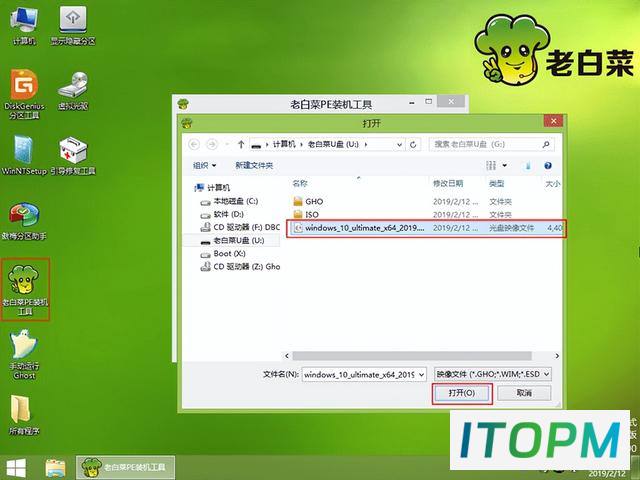Select 本地磁盘 (C:) in tree
Viewport: 640px width, 480px height.
(x=229, y=201)
